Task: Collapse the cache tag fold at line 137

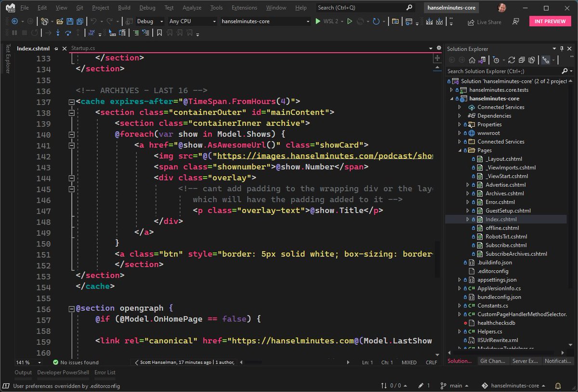Action: tap(71, 102)
